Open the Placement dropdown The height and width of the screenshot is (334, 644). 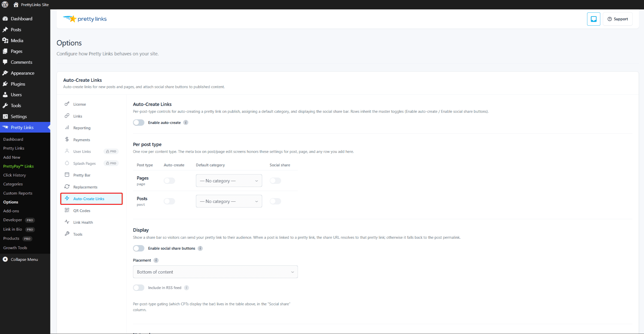tap(215, 272)
